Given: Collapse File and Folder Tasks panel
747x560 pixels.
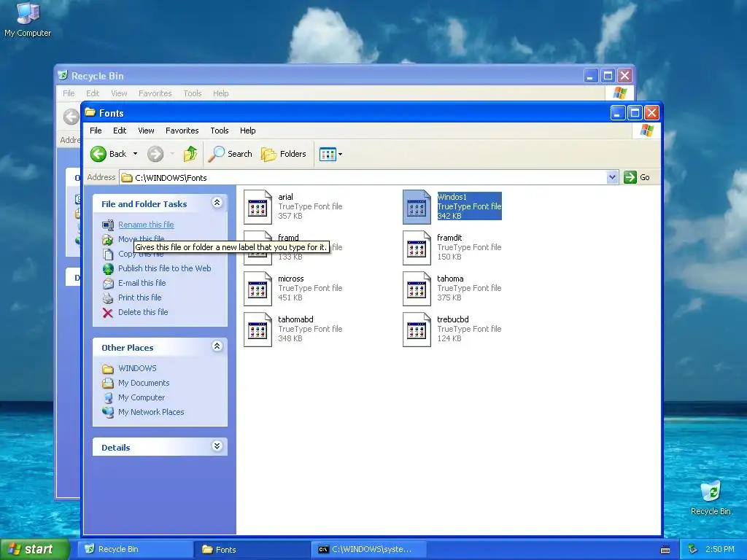Looking at the screenshot, I should click(x=217, y=203).
